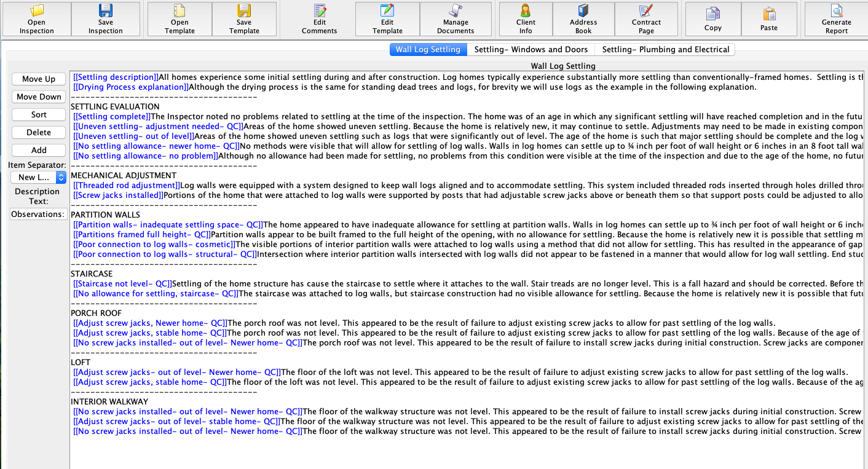Select porch roof [[Adjust screw jacks, Newer home- QC]]
This screenshot has width=868, height=469.
click(151, 323)
